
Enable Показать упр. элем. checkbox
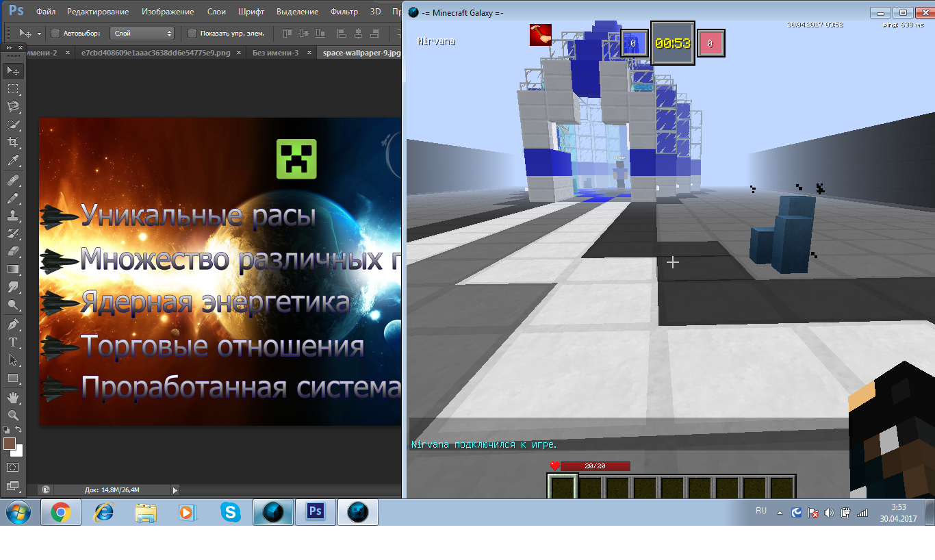tap(192, 34)
